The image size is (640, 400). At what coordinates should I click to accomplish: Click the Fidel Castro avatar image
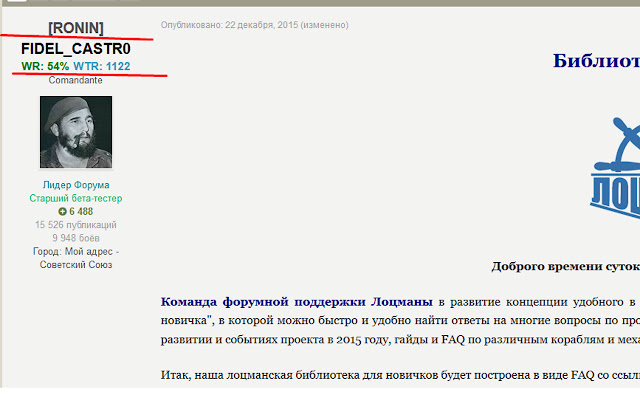pos(76,132)
